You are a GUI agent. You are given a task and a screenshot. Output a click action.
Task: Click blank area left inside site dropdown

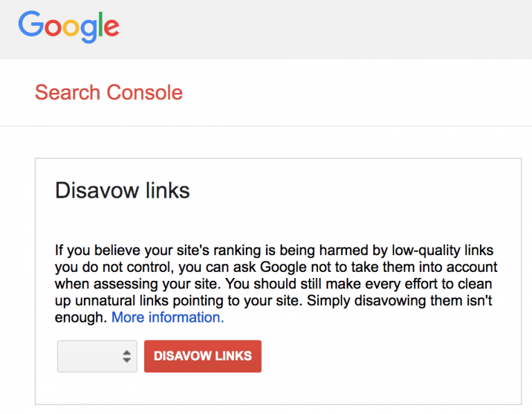tap(88, 356)
